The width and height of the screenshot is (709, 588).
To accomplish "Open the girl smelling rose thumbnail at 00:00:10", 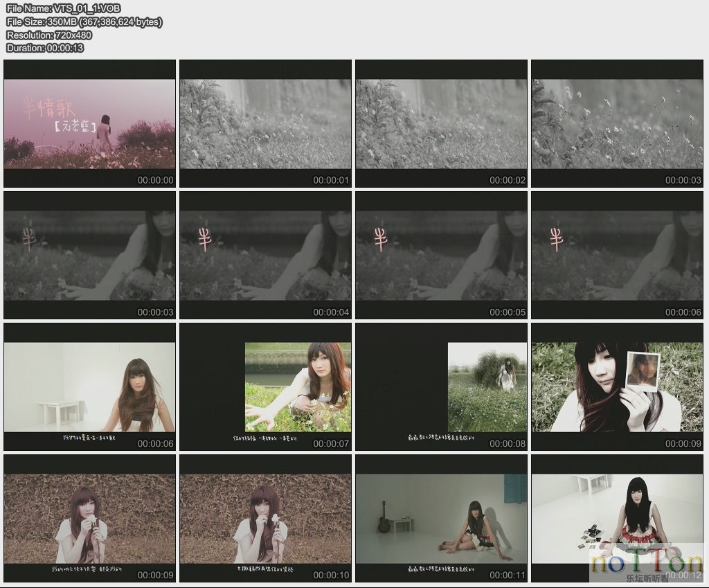I will click(265, 518).
